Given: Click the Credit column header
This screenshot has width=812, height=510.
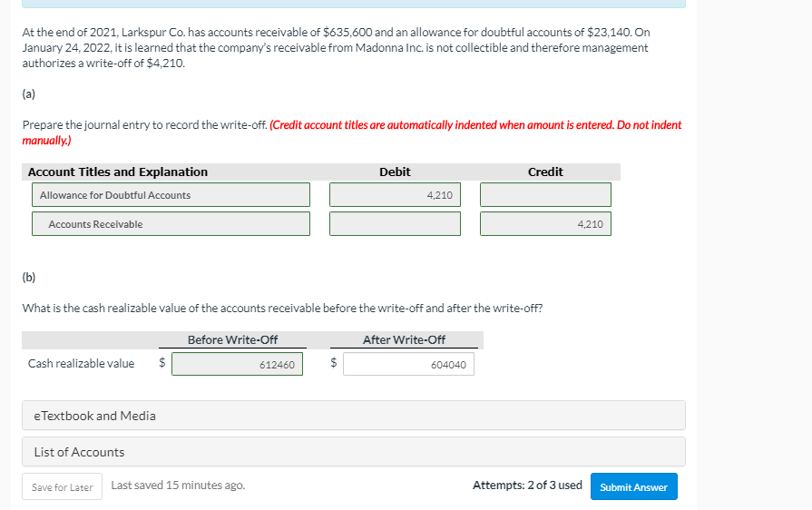Looking at the screenshot, I should click(x=545, y=172).
